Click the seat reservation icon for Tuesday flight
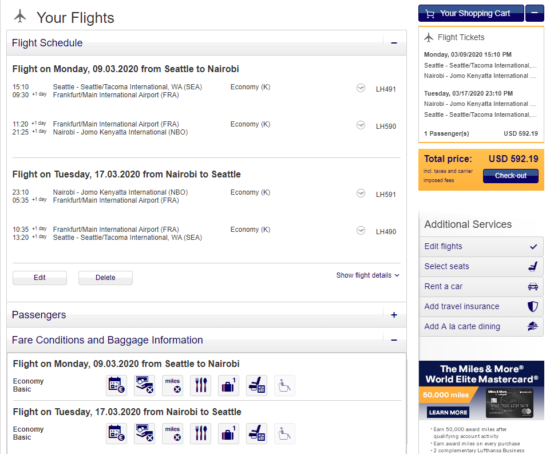 pos(257,434)
